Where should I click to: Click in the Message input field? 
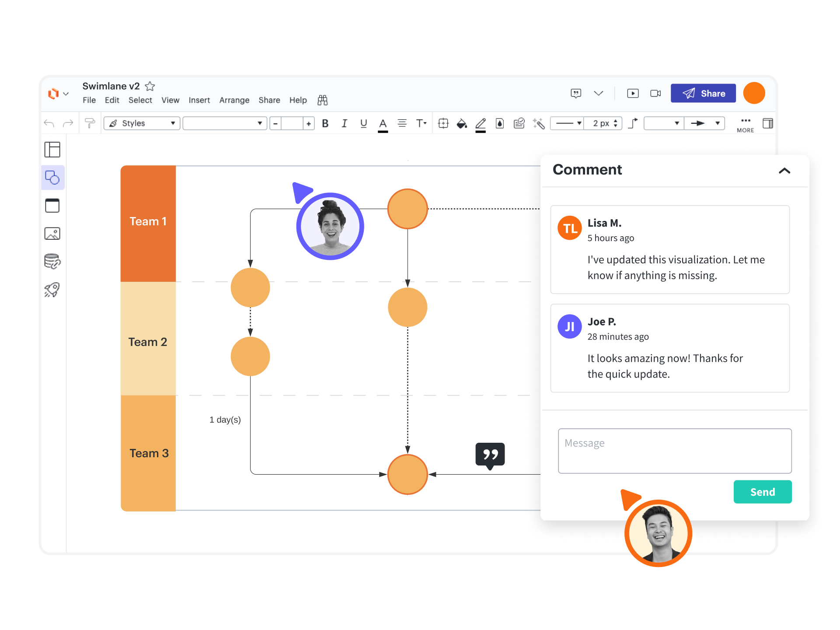click(674, 451)
